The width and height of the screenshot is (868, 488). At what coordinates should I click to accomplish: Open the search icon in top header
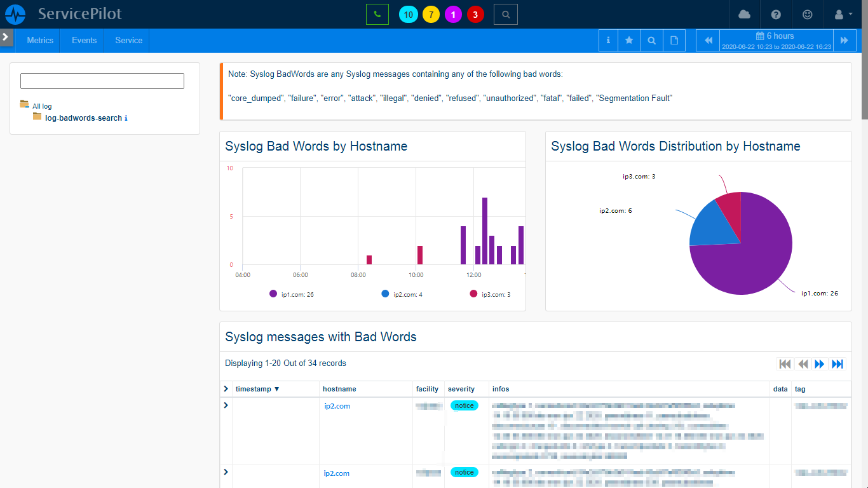coord(505,14)
